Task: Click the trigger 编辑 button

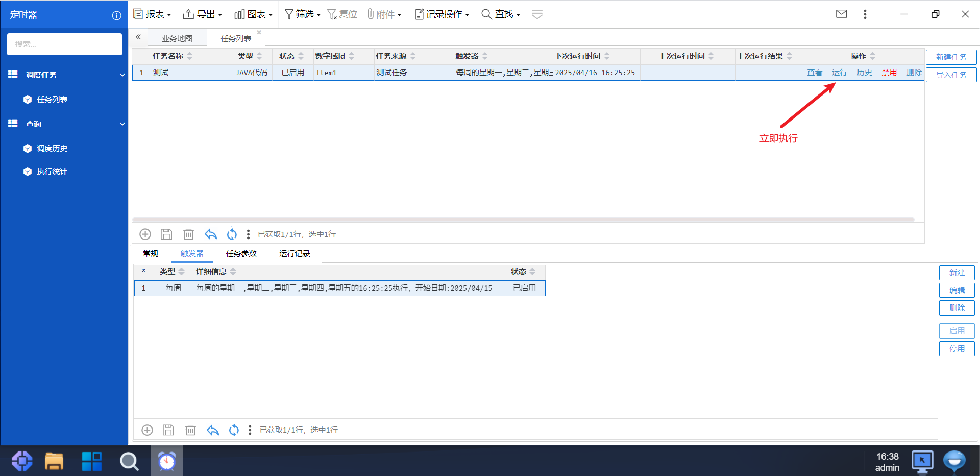Action: click(957, 291)
